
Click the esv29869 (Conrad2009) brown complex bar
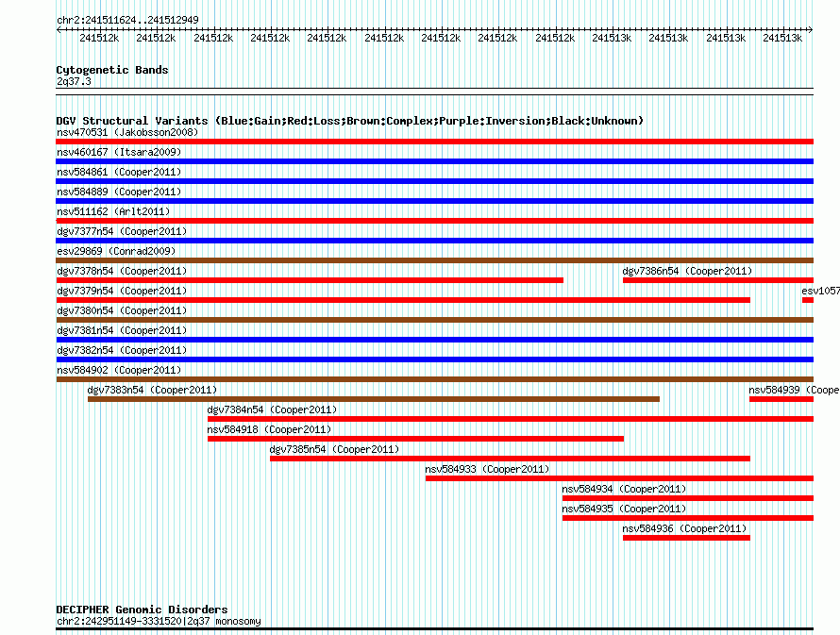click(434, 260)
